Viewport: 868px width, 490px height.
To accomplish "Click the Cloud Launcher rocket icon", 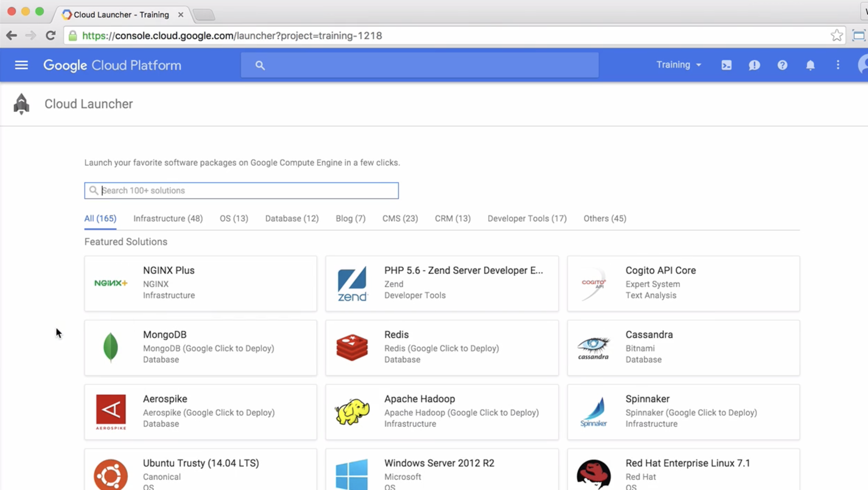I will click(x=21, y=104).
